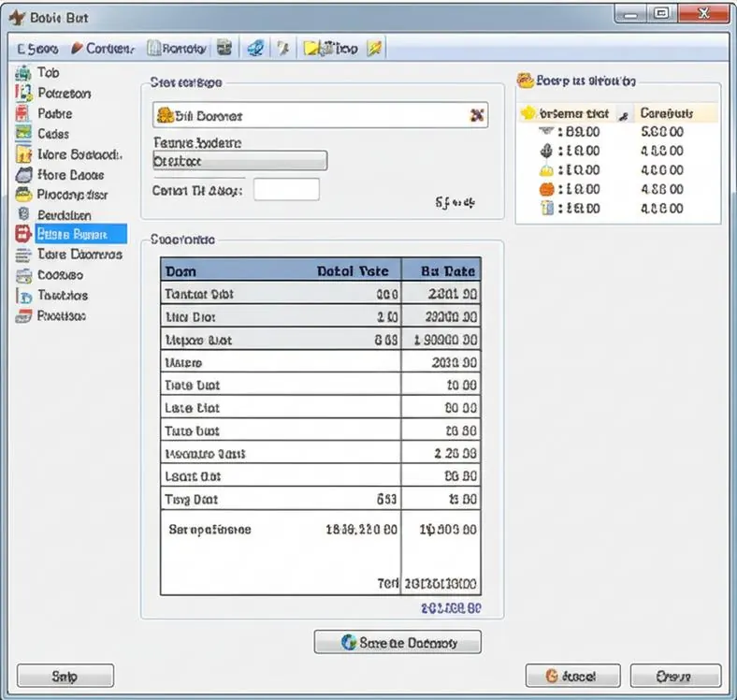
Task: Click the Carebuts column header
Action: pyautogui.click(x=667, y=113)
